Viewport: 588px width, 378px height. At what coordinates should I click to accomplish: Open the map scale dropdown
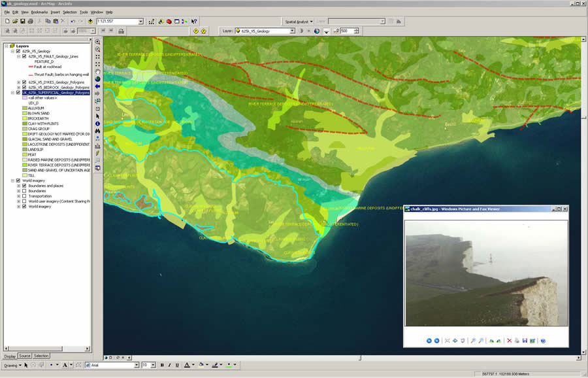point(141,22)
